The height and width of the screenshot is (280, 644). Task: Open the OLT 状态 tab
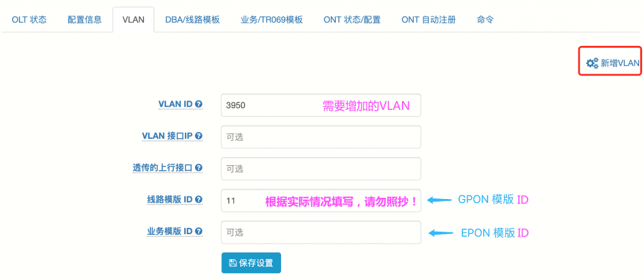tap(29, 19)
